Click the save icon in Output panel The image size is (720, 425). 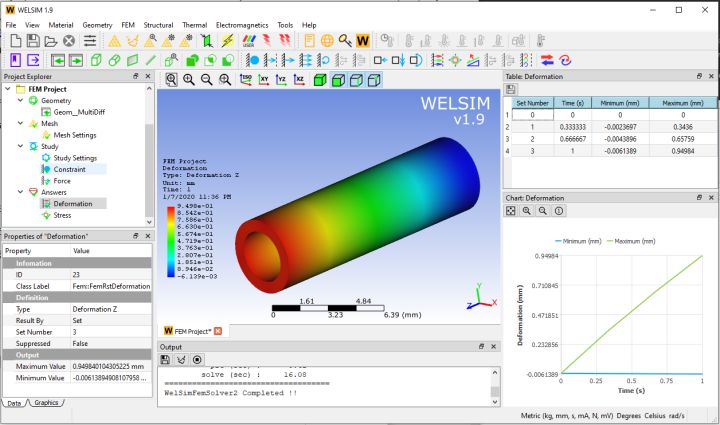(x=165, y=359)
